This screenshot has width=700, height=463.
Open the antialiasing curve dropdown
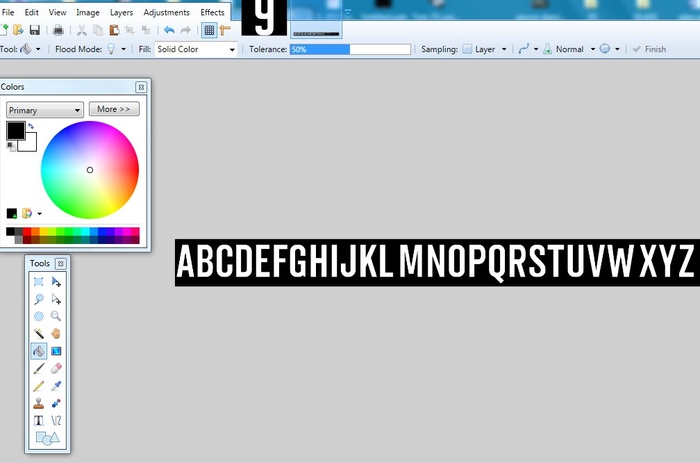(536, 49)
